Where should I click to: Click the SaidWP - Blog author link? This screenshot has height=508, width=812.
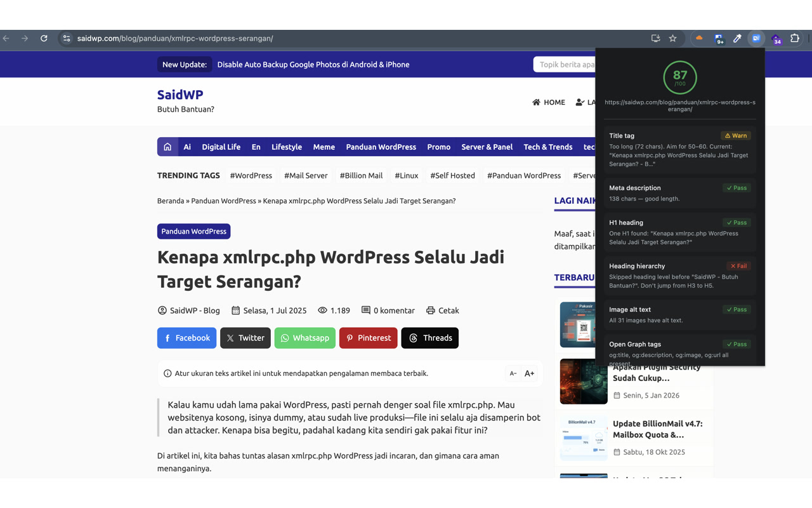point(195,311)
